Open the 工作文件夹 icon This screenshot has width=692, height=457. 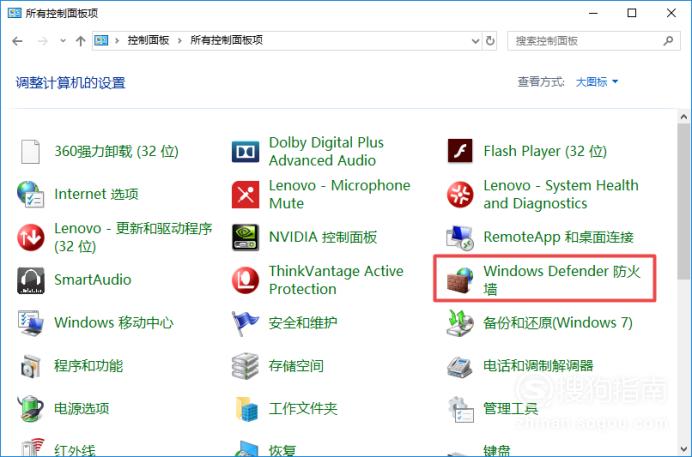[246, 408]
